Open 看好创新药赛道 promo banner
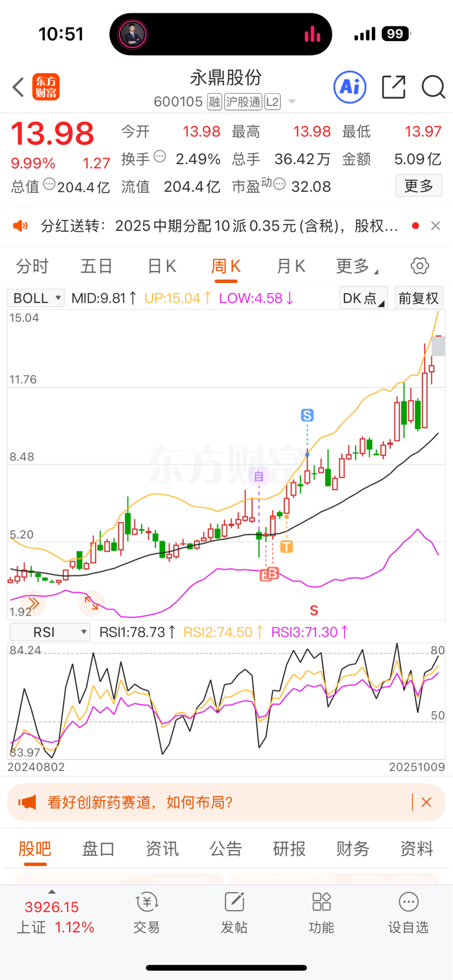Screen dimensions: 453x980 point(226,802)
